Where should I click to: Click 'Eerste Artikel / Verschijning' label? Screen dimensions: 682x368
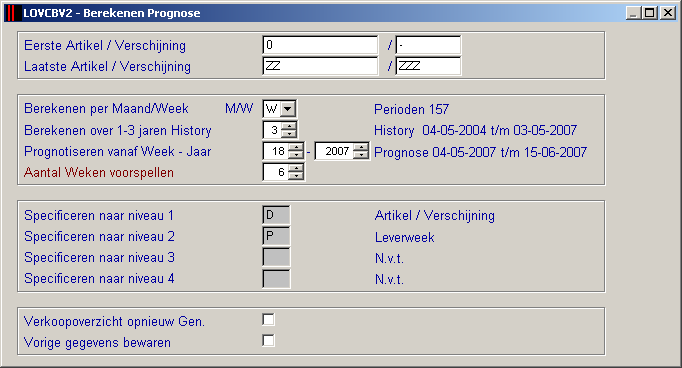pos(105,45)
